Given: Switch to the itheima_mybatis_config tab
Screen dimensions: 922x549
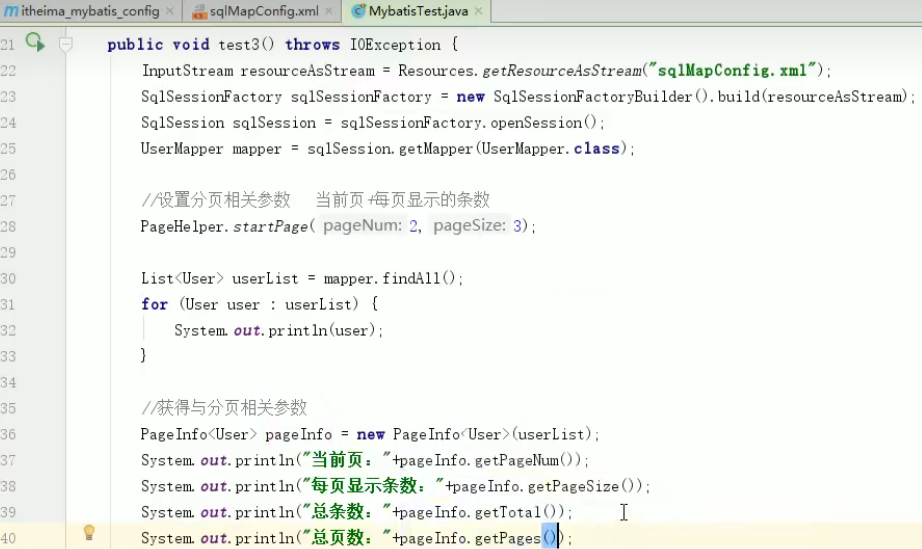Looking at the screenshot, I should point(90,11).
